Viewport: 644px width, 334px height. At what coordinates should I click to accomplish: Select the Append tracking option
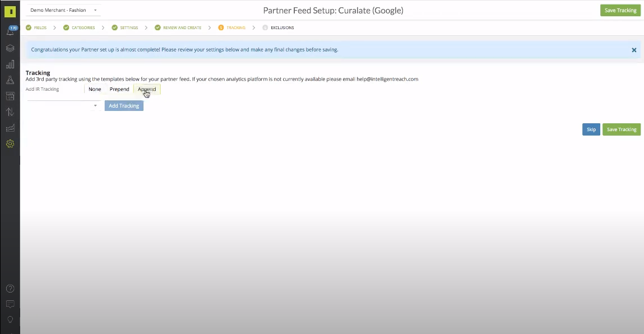coord(146,89)
